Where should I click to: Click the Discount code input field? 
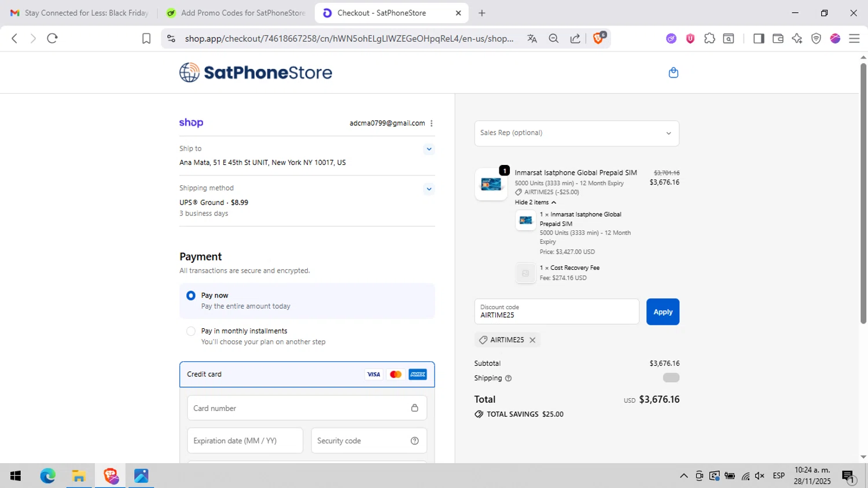pyautogui.click(x=557, y=311)
